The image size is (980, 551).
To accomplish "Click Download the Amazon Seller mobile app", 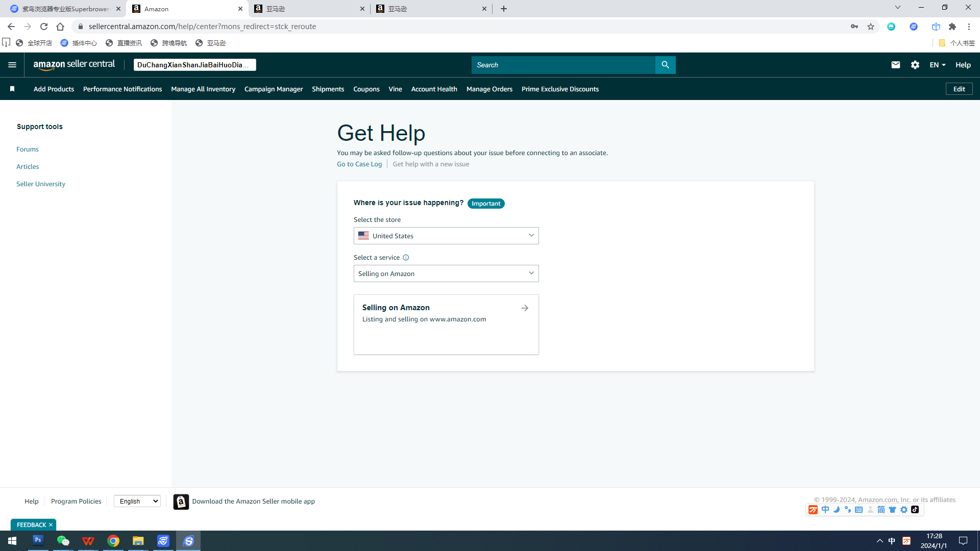I will (253, 502).
